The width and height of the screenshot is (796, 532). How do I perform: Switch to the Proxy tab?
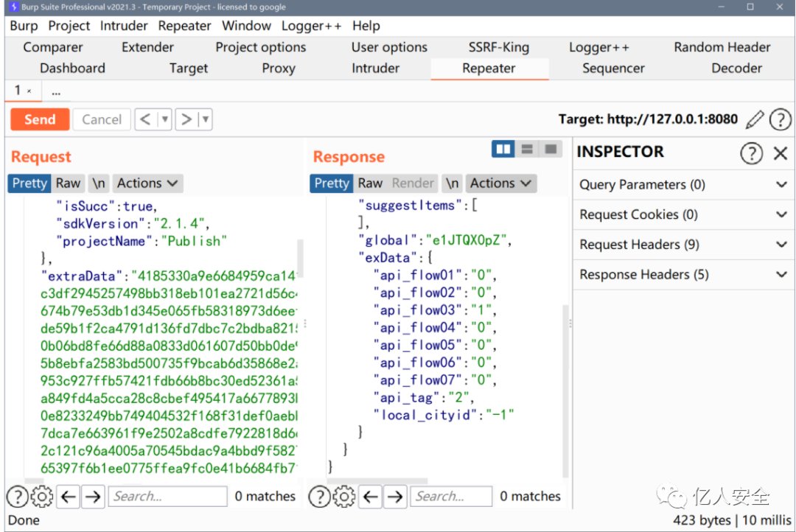click(278, 69)
